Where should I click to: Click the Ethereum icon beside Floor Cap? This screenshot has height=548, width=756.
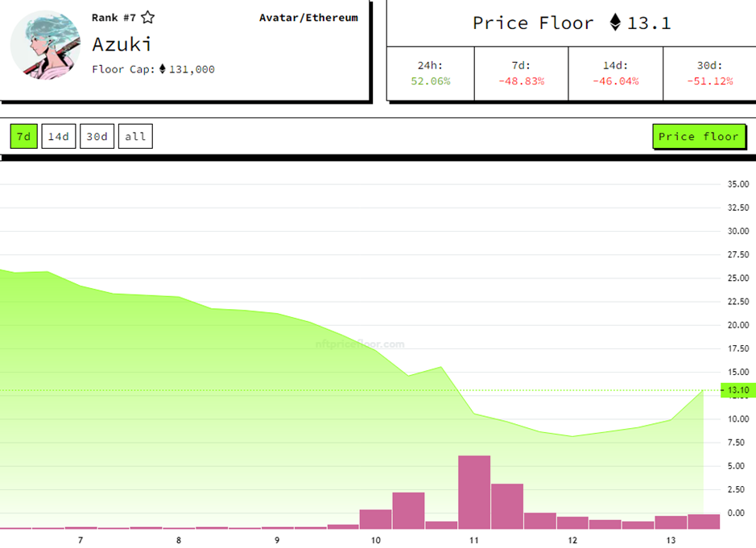(163, 69)
